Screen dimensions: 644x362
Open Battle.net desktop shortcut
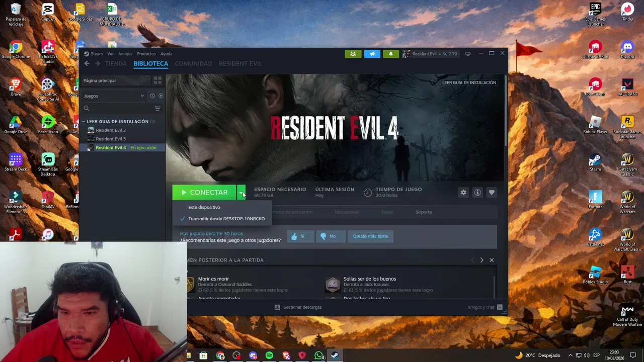click(x=595, y=237)
